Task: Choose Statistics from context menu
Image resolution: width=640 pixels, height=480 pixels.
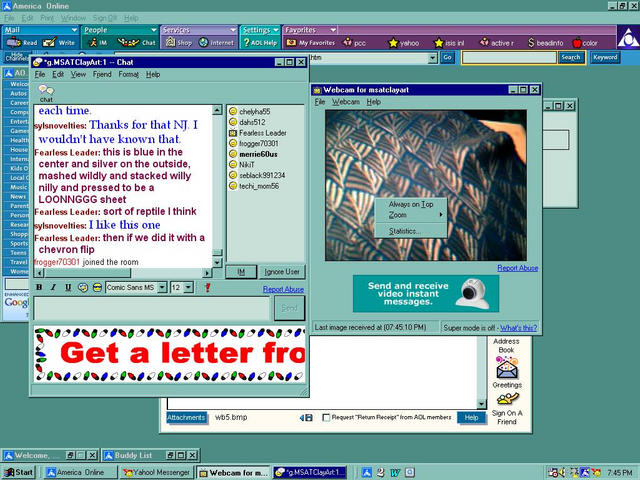Action: pos(411,231)
